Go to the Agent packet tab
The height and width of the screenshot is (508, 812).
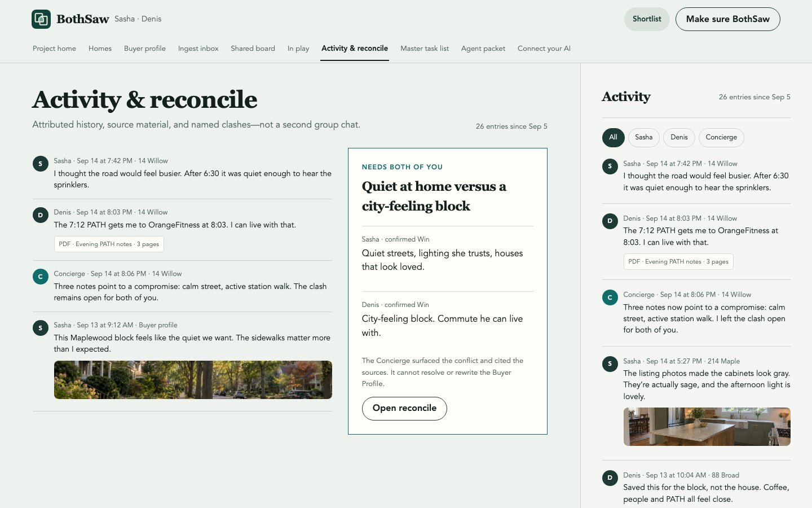[483, 49]
